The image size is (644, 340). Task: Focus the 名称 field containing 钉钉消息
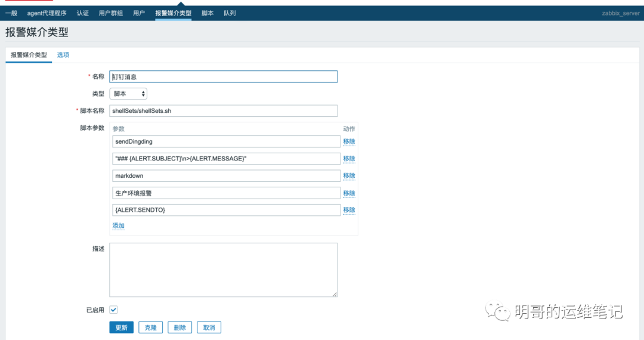[x=224, y=77]
